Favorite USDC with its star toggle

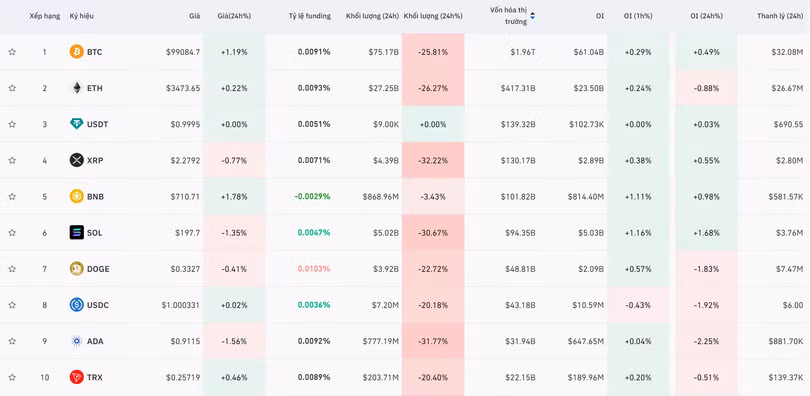(x=12, y=305)
